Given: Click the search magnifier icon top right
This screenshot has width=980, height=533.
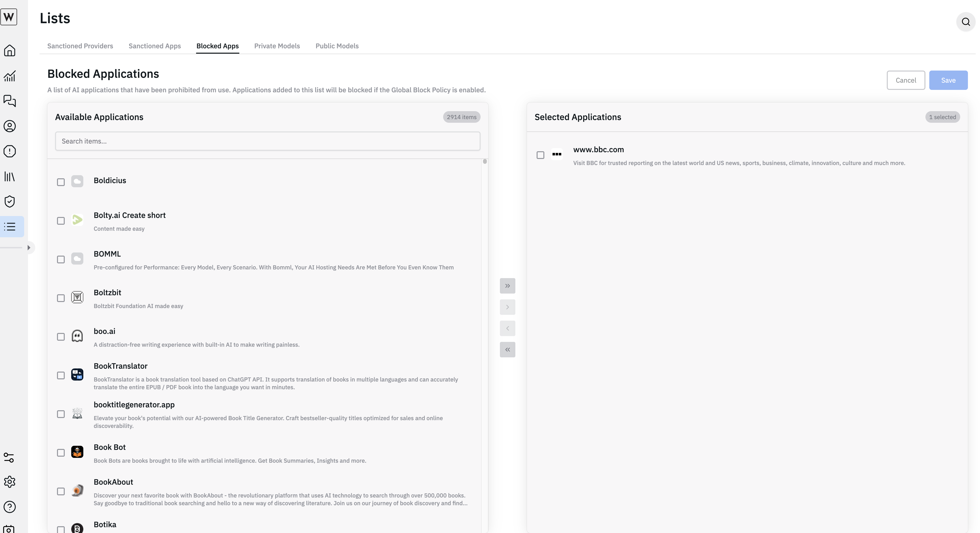Looking at the screenshot, I should (966, 22).
